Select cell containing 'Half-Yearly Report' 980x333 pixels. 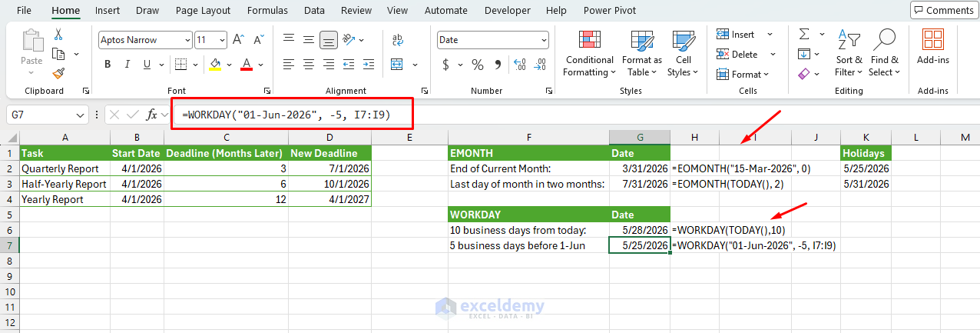click(x=65, y=184)
